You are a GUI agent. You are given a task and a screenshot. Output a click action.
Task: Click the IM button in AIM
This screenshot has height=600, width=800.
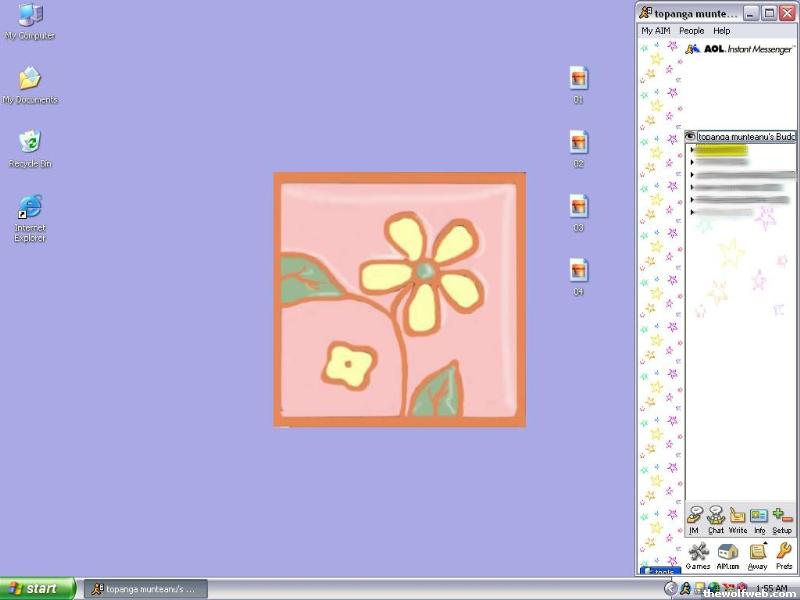pyautogui.click(x=694, y=518)
